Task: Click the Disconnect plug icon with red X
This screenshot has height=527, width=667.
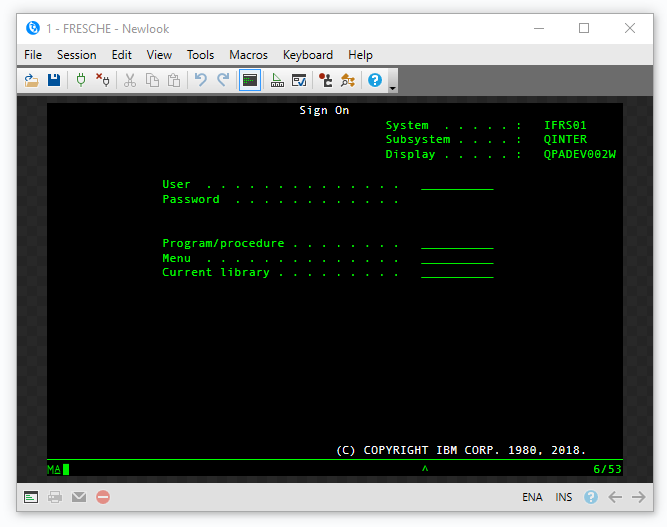Action: 103,80
